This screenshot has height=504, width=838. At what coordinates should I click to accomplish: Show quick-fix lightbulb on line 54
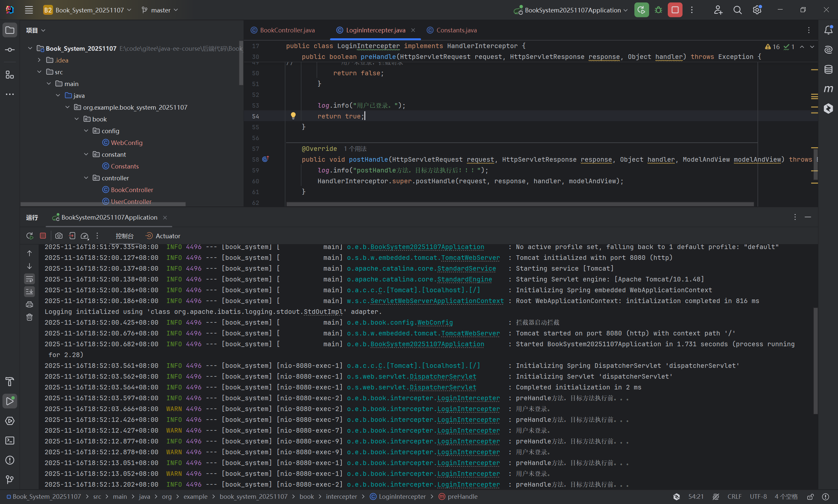[x=293, y=116]
